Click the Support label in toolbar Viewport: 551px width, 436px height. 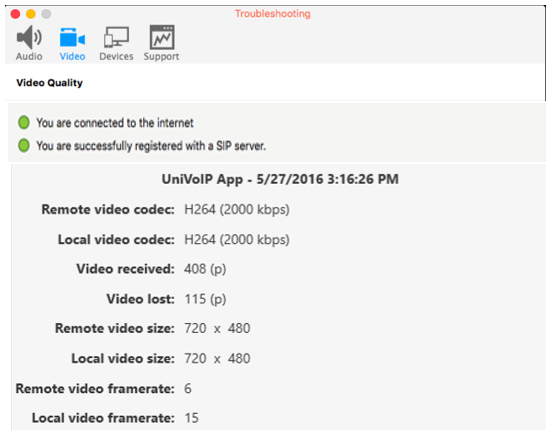tap(161, 57)
